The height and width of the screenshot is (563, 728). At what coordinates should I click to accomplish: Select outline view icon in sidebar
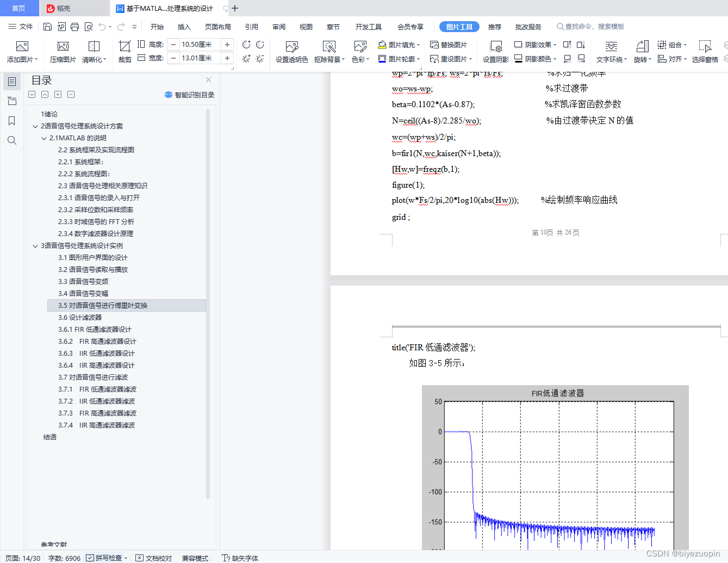pos(12,82)
